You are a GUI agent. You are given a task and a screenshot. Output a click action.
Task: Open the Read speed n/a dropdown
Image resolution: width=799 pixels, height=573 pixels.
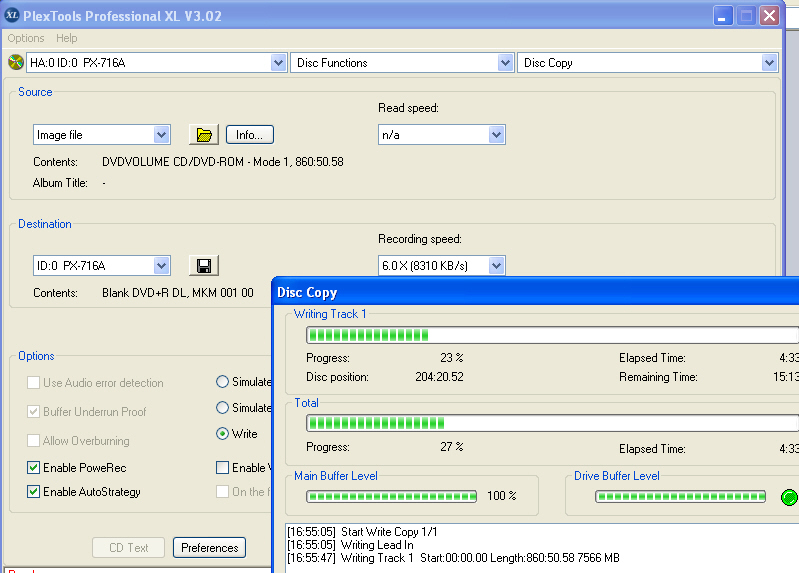[496, 135]
